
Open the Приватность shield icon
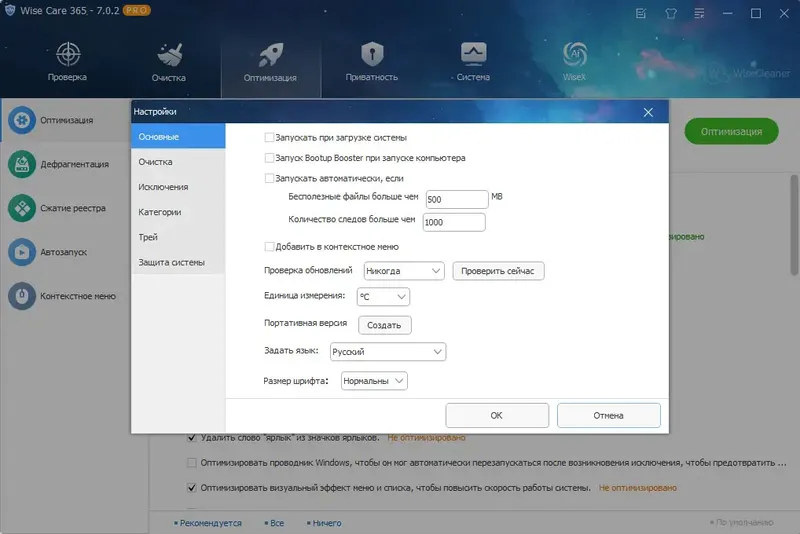pos(372,54)
